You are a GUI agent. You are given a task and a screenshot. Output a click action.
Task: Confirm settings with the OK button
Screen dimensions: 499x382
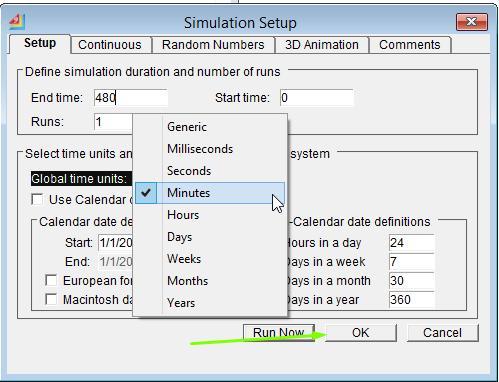361,333
